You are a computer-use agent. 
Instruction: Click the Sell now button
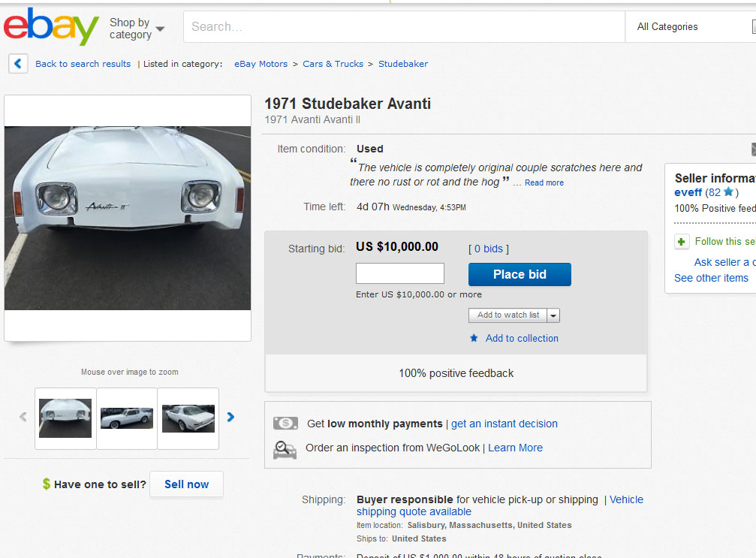[186, 484]
